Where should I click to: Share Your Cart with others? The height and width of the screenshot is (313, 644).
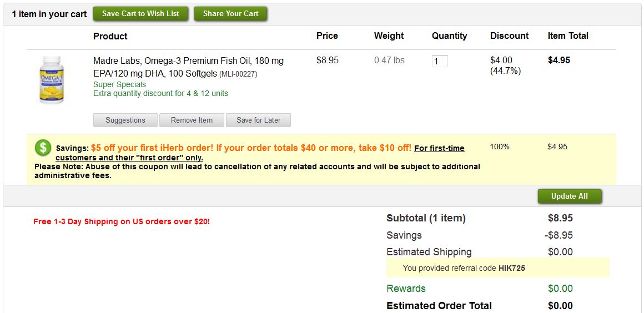click(x=230, y=13)
